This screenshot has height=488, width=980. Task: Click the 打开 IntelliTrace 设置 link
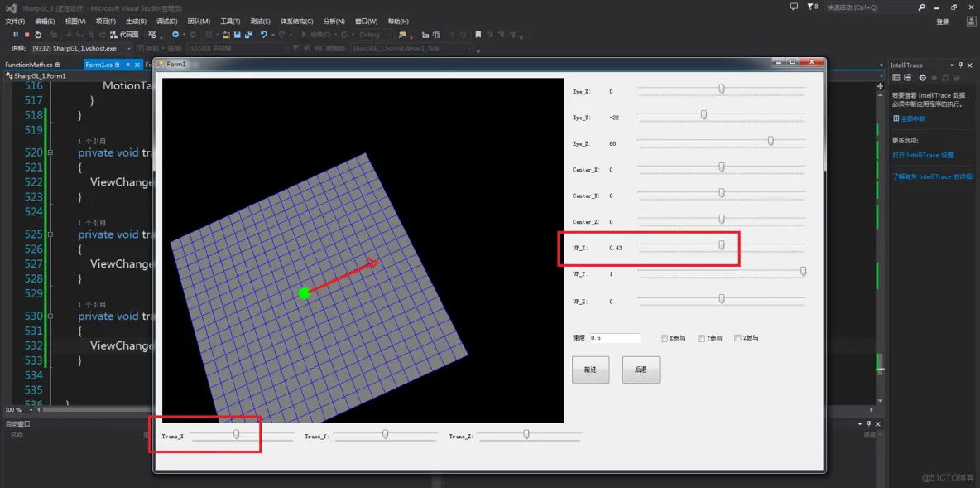click(x=923, y=155)
